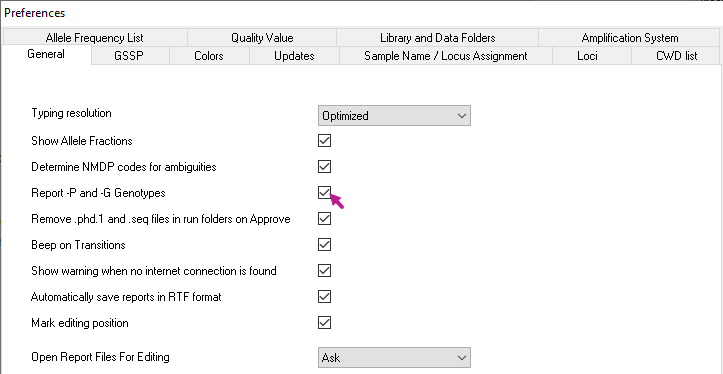The image size is (723, 374).
Task: Switch to CWD list tab
Action: (676, 56)
